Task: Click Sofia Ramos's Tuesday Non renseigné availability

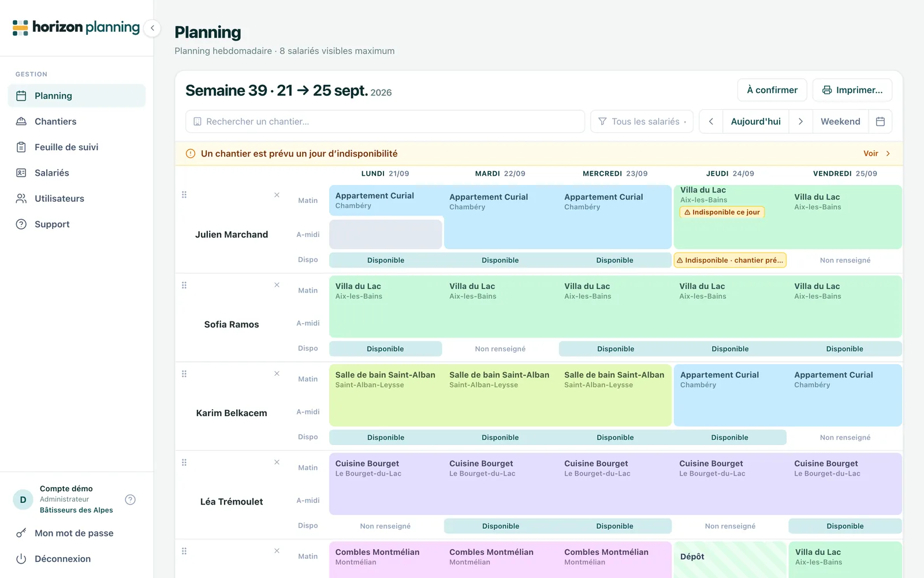Action: point(500,349)
